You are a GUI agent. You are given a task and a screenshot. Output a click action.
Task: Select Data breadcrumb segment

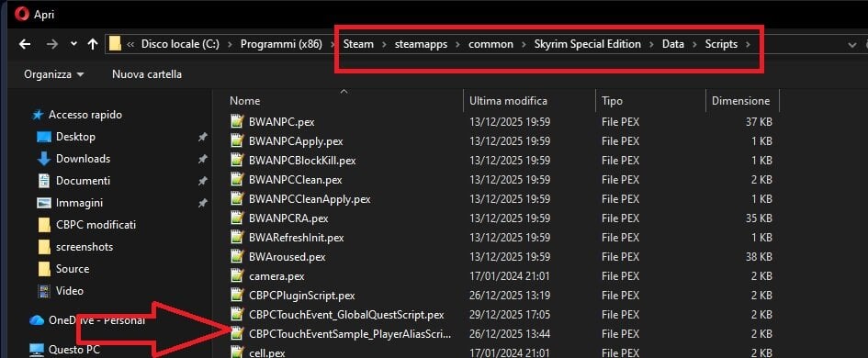[x=672, y=44]
